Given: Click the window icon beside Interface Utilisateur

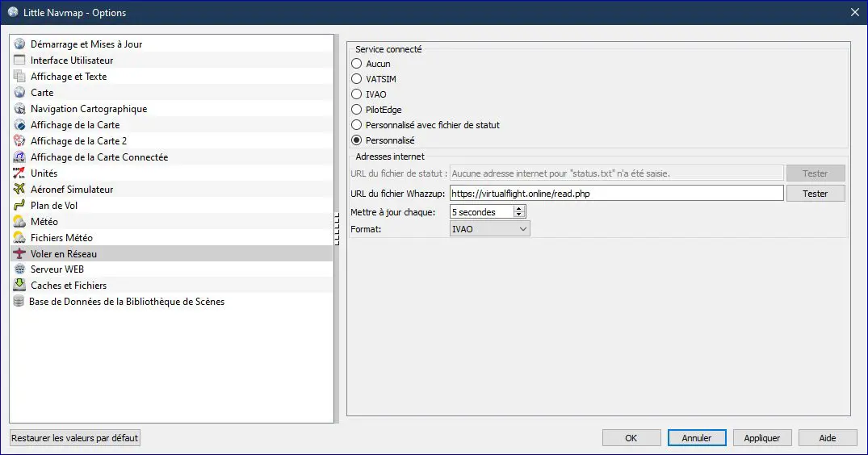Looking at the screenshot, I should [19, 60].
